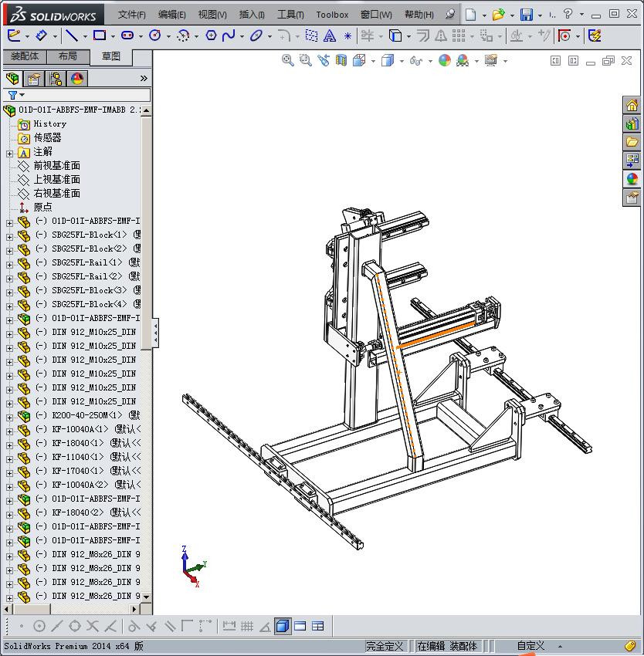Toggle the shaded view button in the bottom toolbar

pyautogui.click(x=283, y=627)
